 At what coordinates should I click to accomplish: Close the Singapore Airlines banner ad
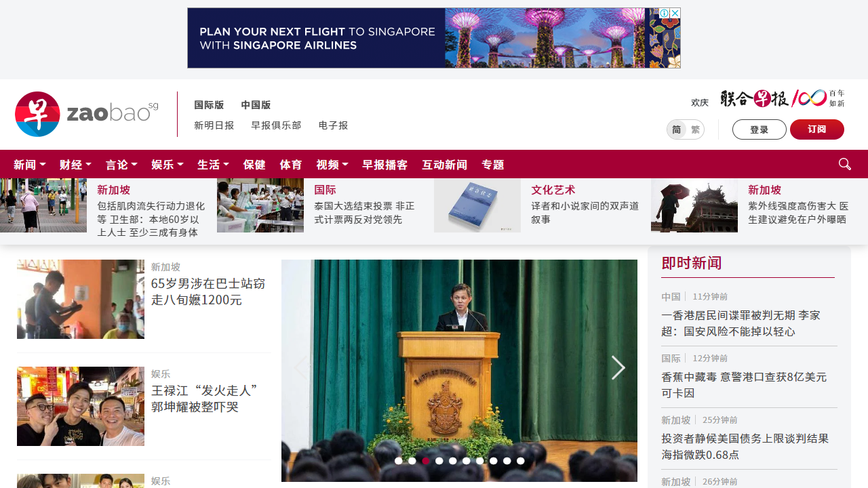pos(675,14)
